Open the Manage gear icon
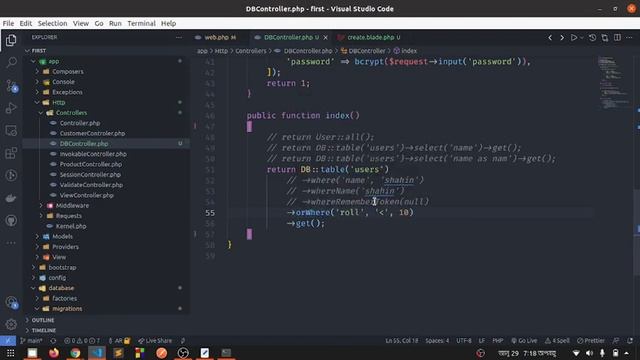The image size is (640, 360). point(11,324)
